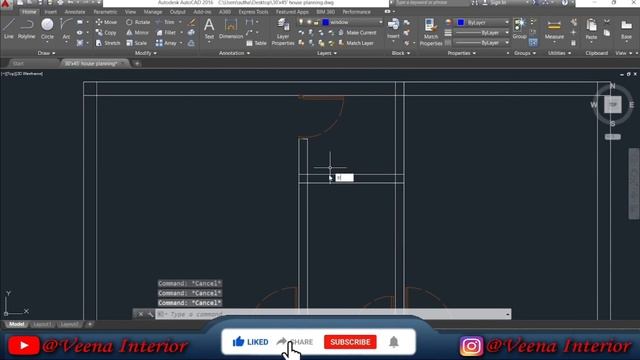This screenshot has height=360, width=640.
Task: Click Make Current layer tool
Action: tap(357, 33)
